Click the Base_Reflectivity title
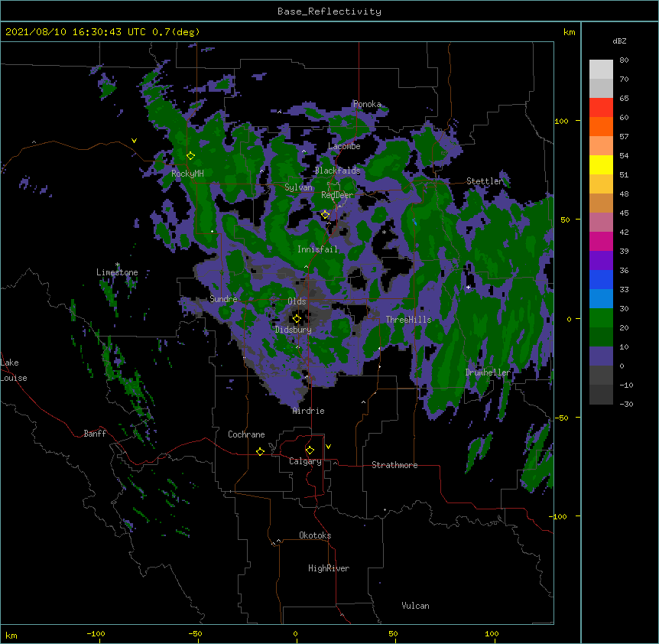This screenshot has height=644, width=659. 329,11
